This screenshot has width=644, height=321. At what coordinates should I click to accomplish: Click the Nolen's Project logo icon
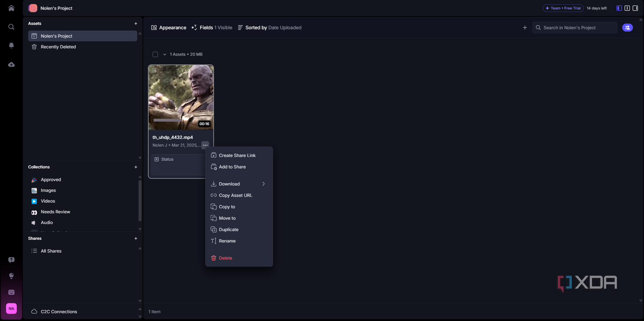coord(33,8)
